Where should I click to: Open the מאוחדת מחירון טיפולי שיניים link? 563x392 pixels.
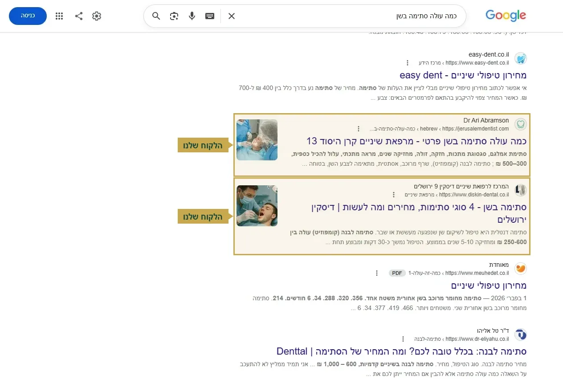489,285
